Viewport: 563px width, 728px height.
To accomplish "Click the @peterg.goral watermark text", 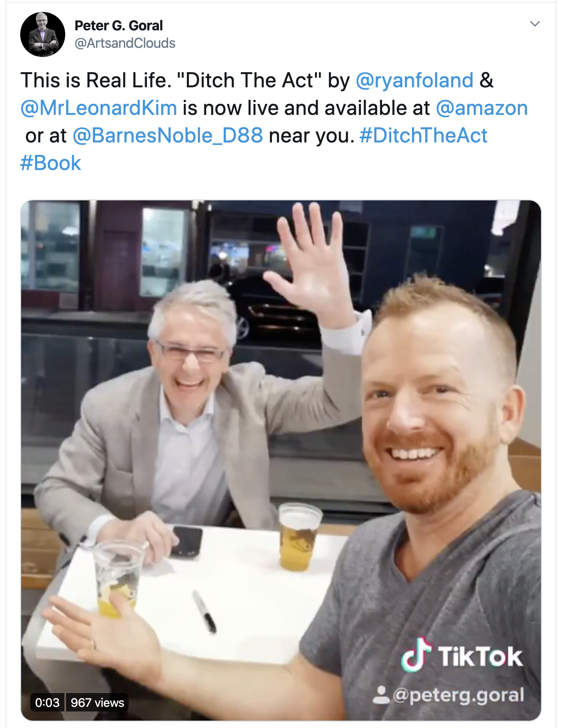I will [x=458, y=695].
